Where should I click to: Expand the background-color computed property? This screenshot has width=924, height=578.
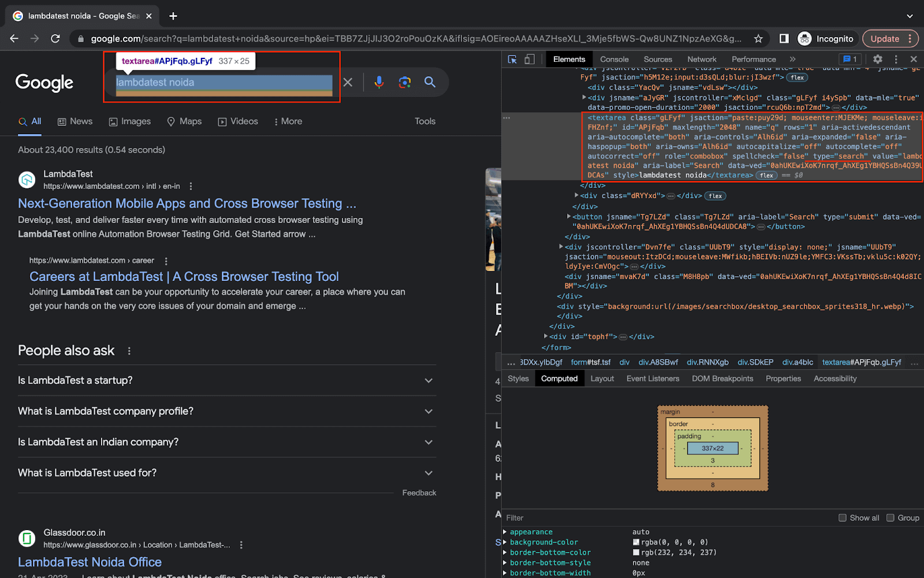505,542
